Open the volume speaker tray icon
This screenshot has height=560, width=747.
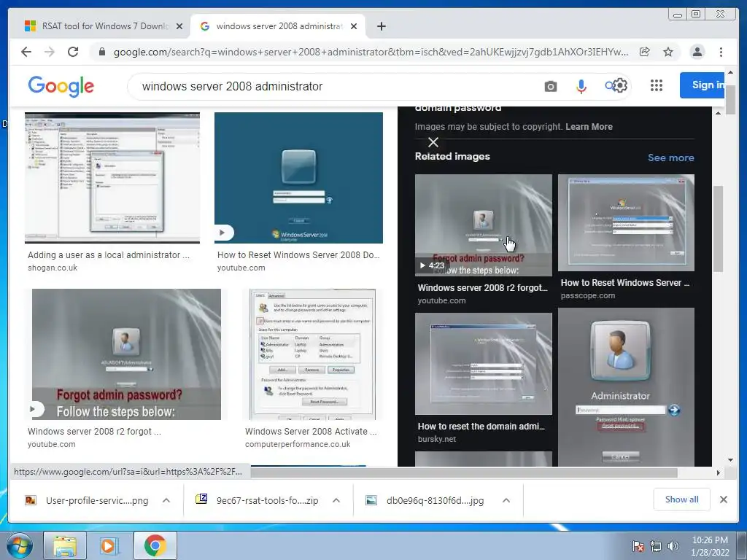[673, 546]
